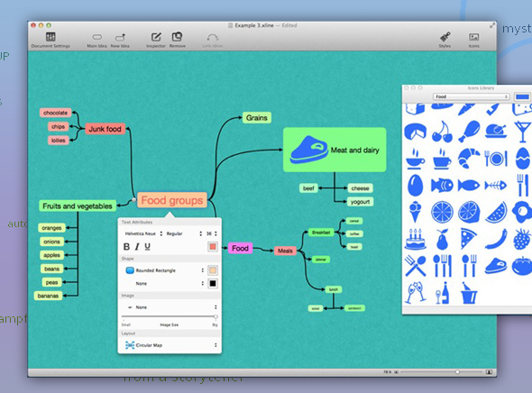
Task: Select the banana icon
Action: pos(496,239)
